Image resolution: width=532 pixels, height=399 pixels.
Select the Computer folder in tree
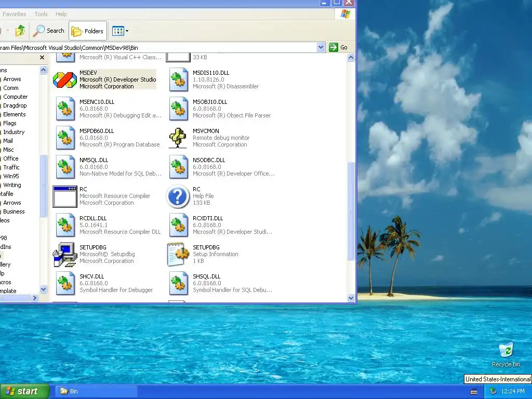click(x=15, y=97)
